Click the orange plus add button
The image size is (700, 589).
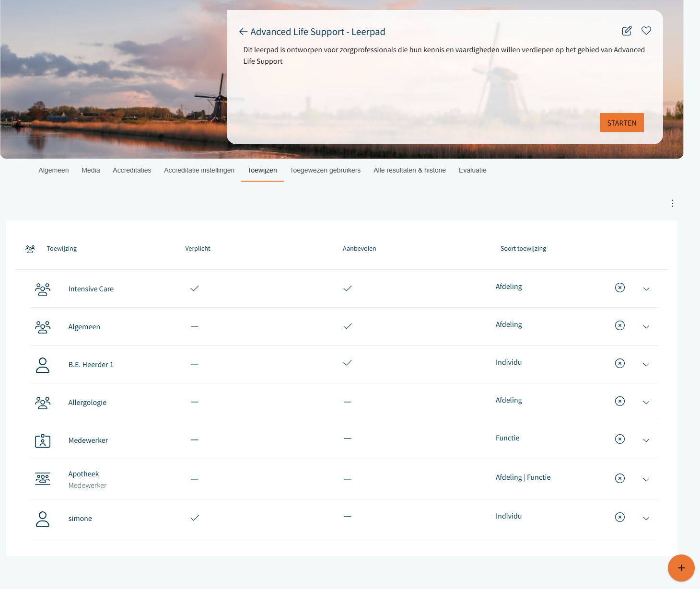[681, 568]
